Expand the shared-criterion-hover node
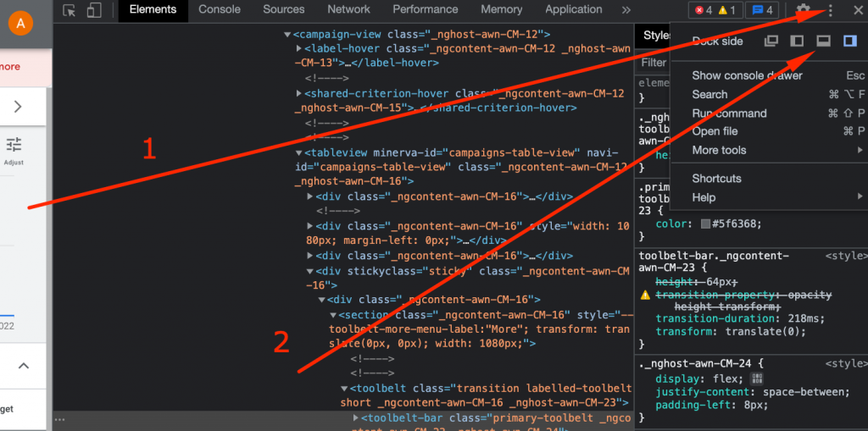This screenshot has height=431, width=868. coord(299,93)
